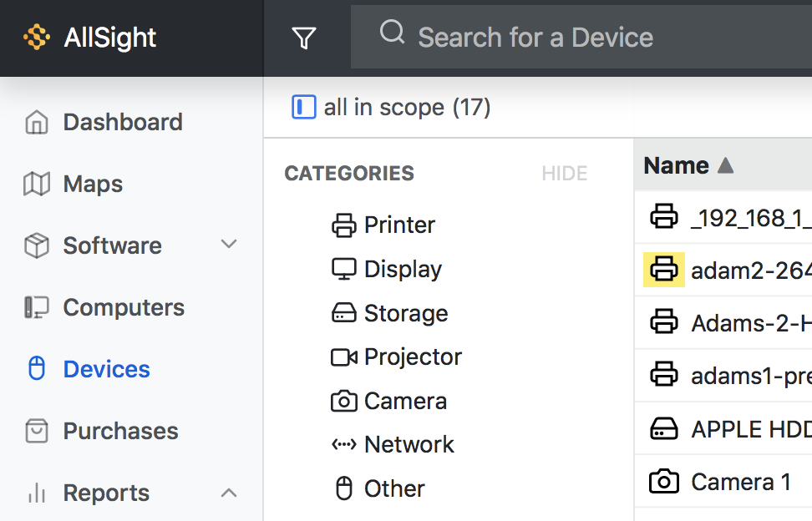The width and height of the screenshot is (812, 521).
Task: Click the Storage category icon
Action: [x=345, y=313]
